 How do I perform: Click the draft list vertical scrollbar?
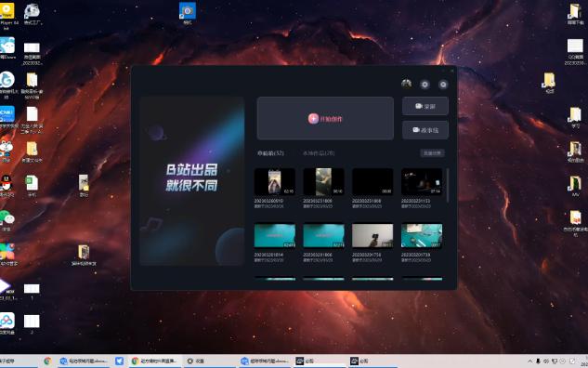[447, 186]
